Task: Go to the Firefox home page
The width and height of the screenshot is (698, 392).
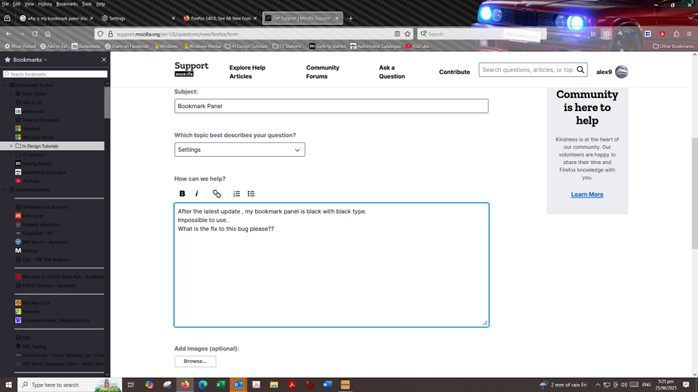Action: pos(48,34)
